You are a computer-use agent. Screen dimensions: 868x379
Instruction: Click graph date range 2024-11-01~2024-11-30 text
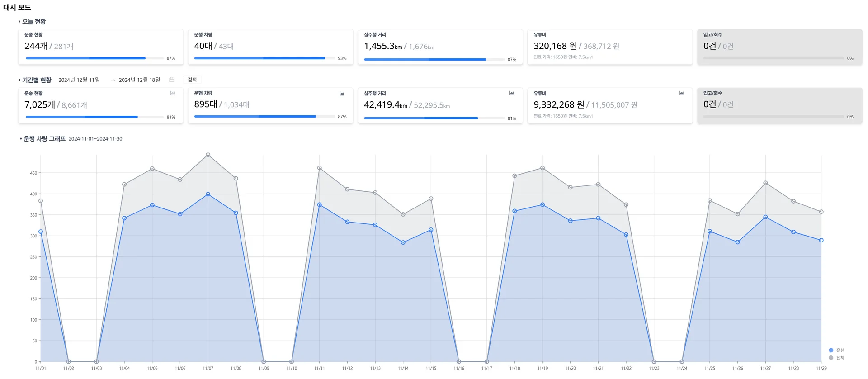95,139
